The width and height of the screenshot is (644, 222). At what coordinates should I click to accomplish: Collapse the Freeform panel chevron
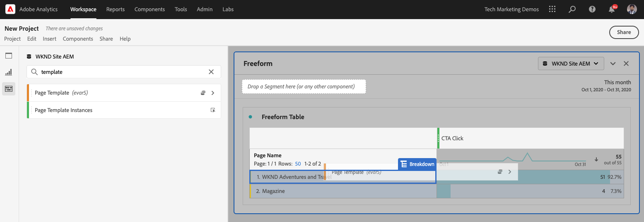click(613, 63)
